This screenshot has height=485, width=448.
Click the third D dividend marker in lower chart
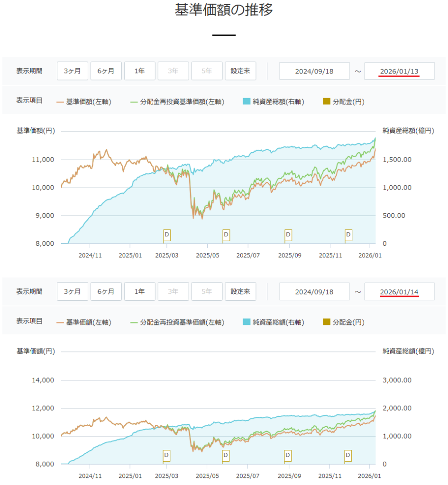coord(288,455)
